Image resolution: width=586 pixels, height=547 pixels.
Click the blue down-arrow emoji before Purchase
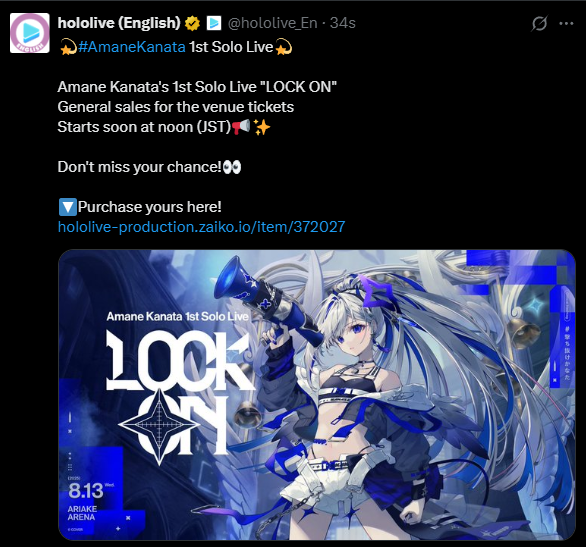(68, 207)
